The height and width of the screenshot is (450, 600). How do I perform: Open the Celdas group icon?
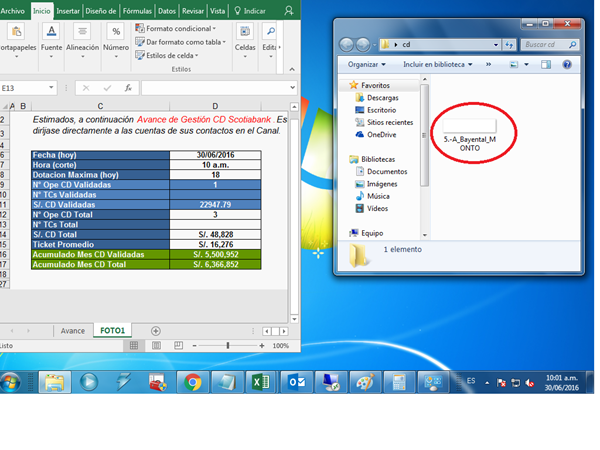pos(245,31)
